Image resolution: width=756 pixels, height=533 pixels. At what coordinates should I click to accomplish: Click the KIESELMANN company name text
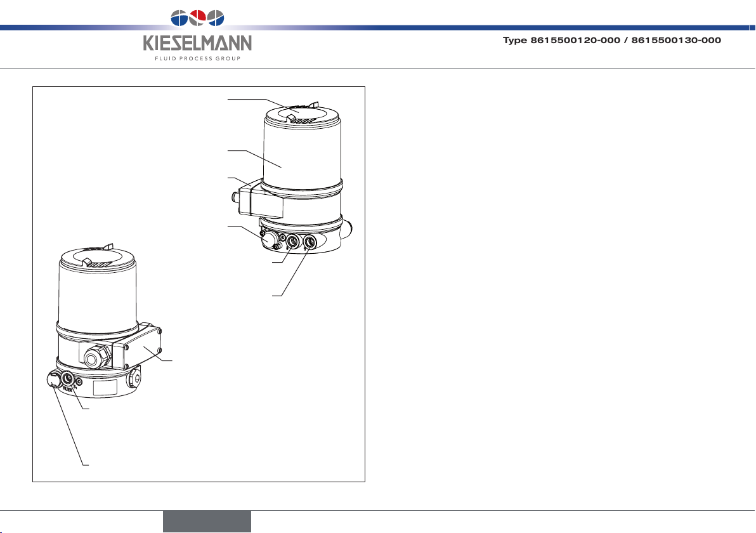click(197, 43)
